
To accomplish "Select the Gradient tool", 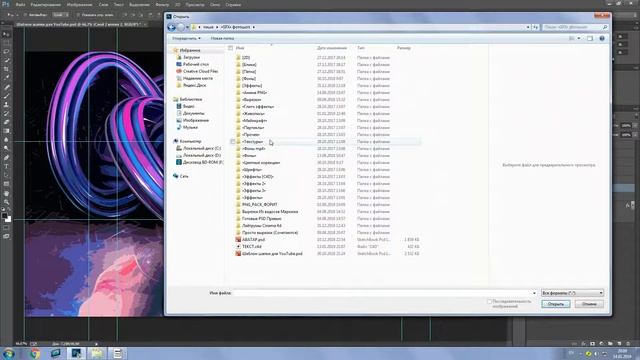I will (x=7, y=131).
